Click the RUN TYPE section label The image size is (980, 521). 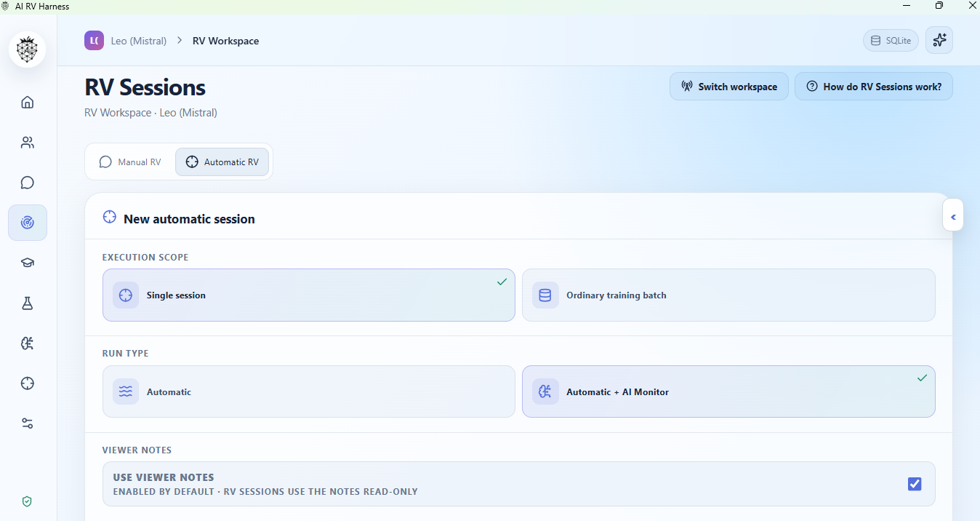[126, 354]
